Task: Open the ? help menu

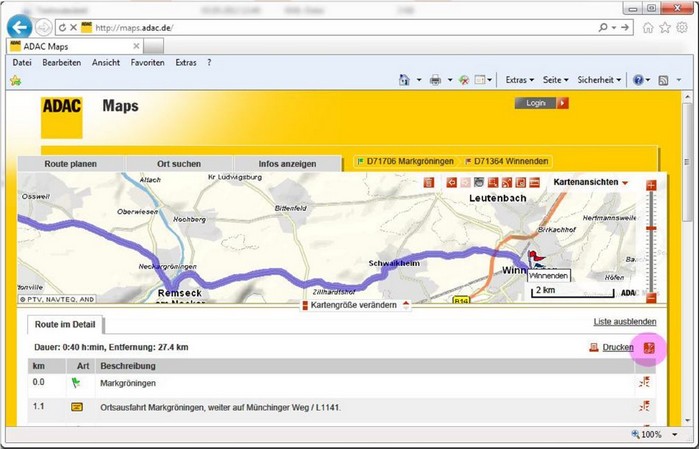Action: tap(209, 62)
